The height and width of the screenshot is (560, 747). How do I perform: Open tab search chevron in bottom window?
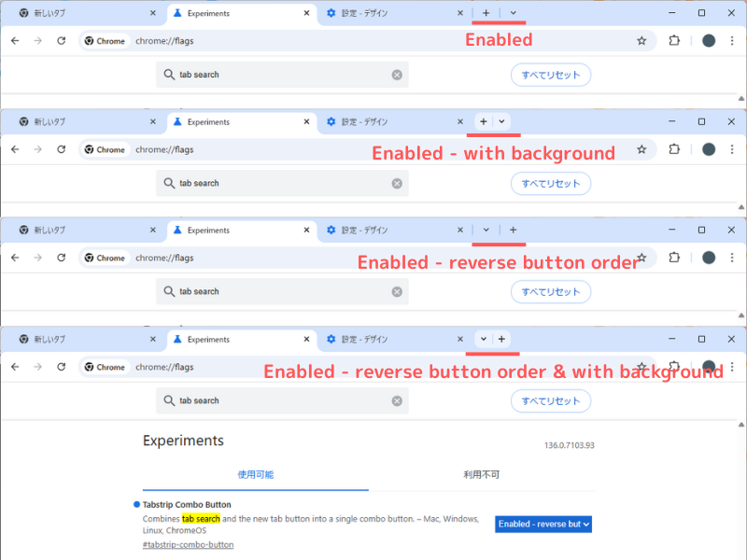coord(483,339)
